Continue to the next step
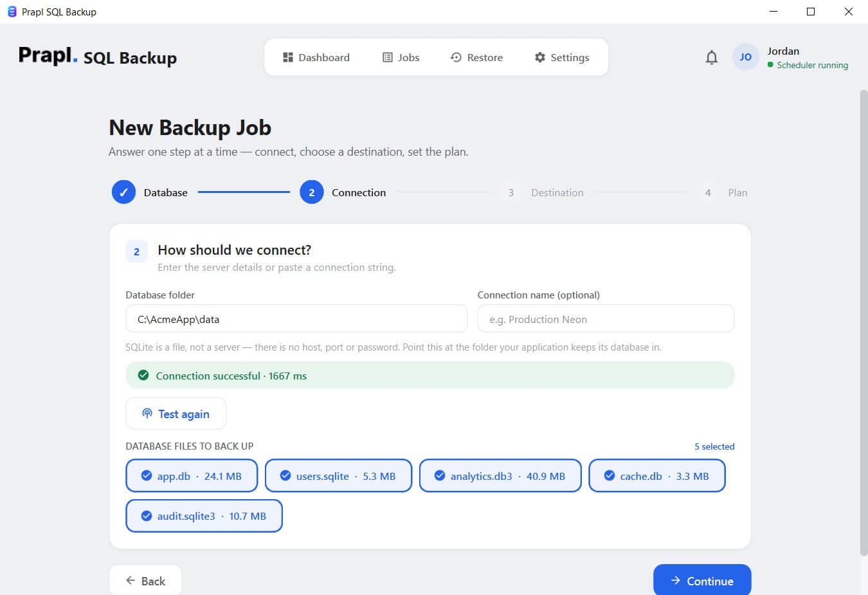This screenshot has width=868, height=595. (702, 580)
